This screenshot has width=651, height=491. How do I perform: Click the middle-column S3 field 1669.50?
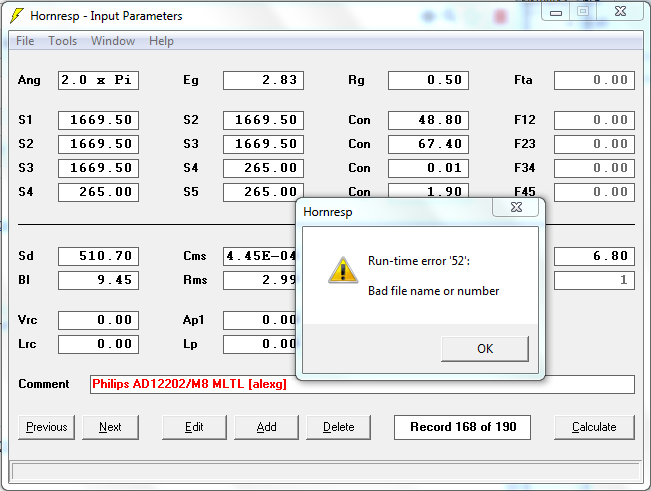263,144
